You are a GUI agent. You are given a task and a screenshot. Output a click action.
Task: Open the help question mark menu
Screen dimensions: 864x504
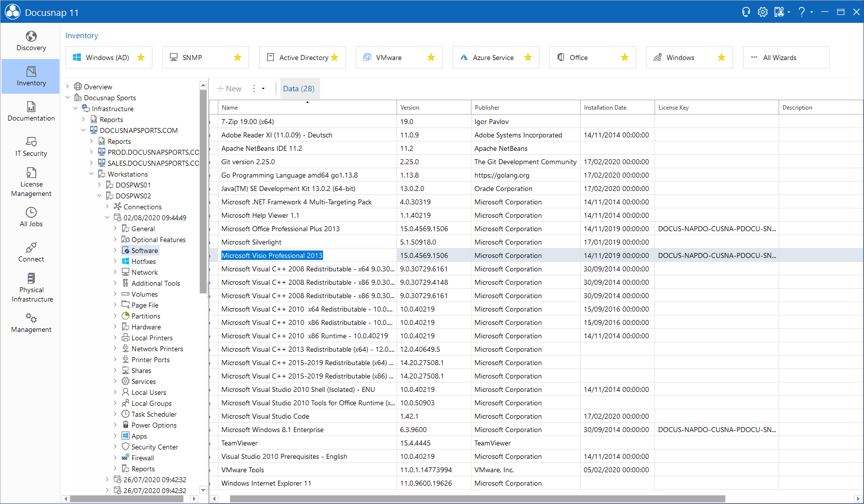[x=802, y=12]
